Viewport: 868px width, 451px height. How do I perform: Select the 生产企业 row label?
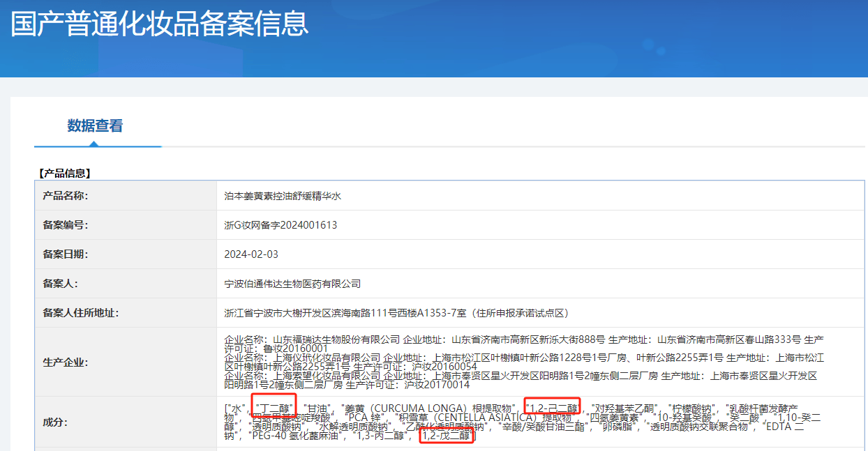pyautogui.click(x=66, y=362)
